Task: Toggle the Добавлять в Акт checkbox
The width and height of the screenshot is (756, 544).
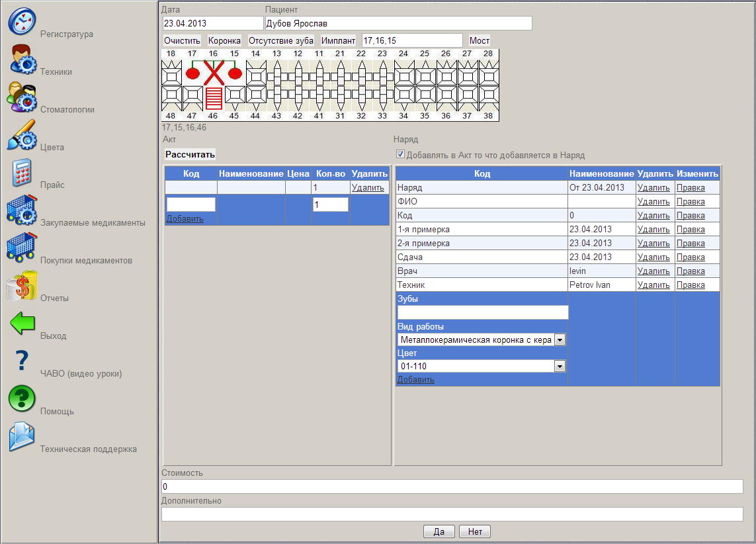Action: pyautogui.click(x=400, y=154)
